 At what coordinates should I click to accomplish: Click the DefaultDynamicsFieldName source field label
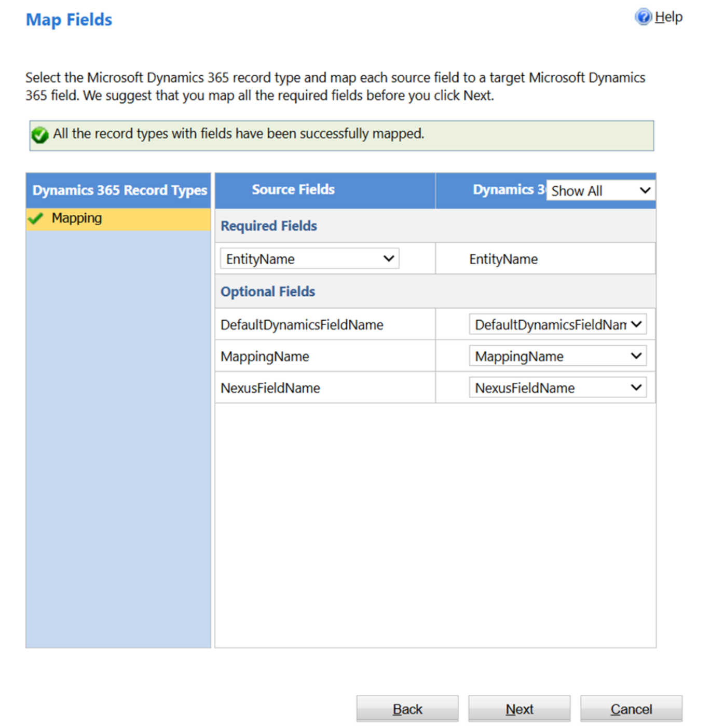coord(302,325)
